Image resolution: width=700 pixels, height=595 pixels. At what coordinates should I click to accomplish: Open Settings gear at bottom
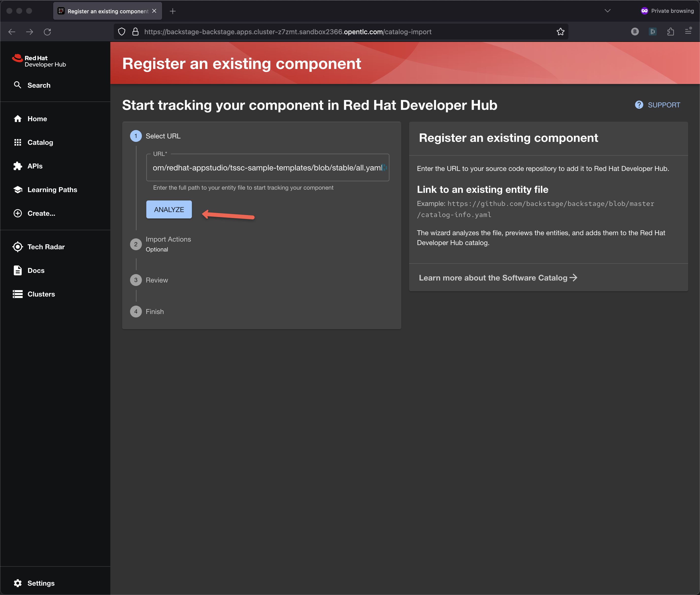point(17,583)
